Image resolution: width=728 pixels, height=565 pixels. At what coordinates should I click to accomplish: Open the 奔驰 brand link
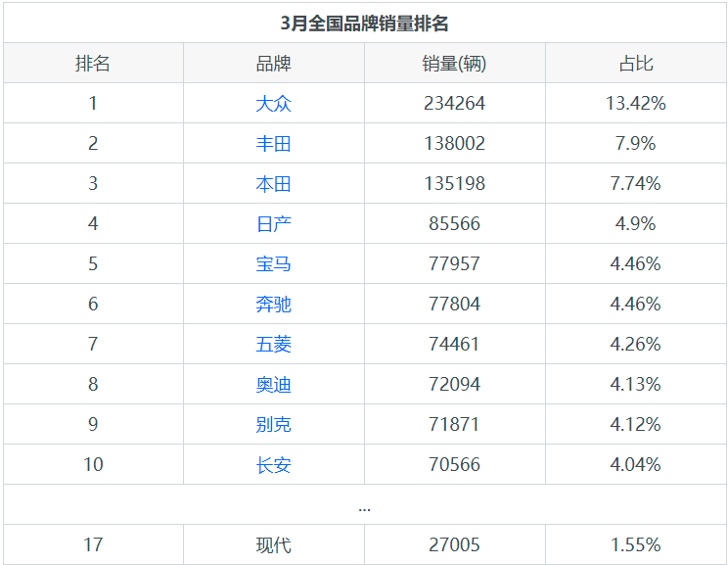click(273, 305)
